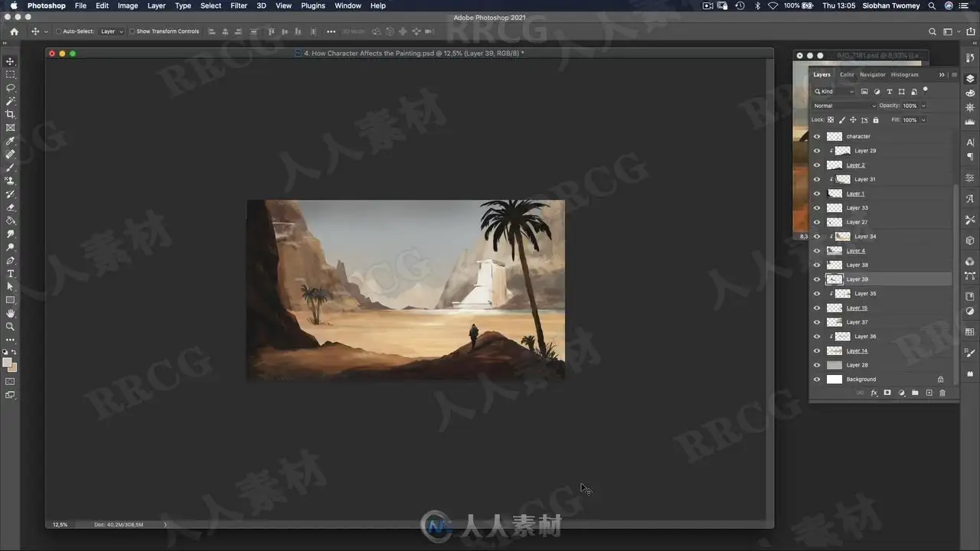Toggle visibility of Layer 2

[x=817, y=165]
